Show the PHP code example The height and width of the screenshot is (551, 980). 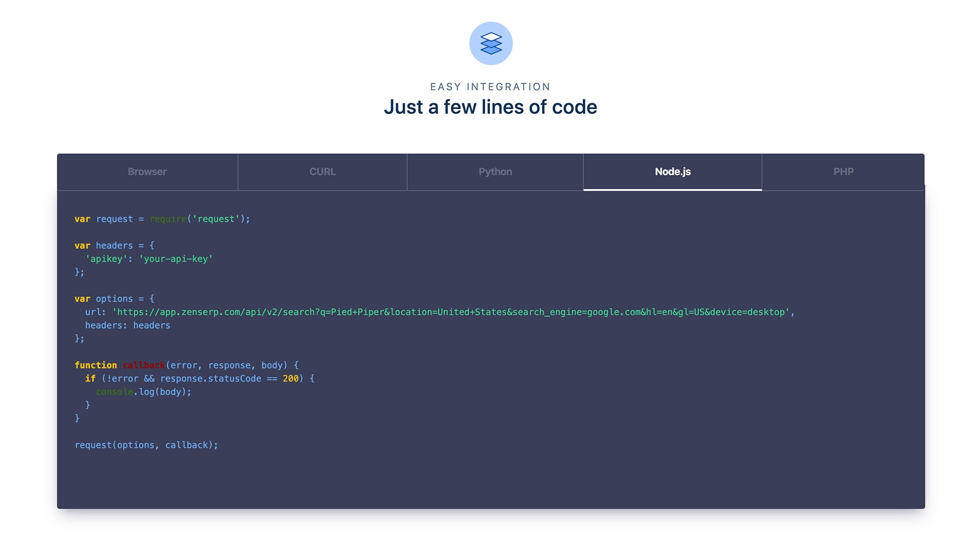(x=843, y=172)
